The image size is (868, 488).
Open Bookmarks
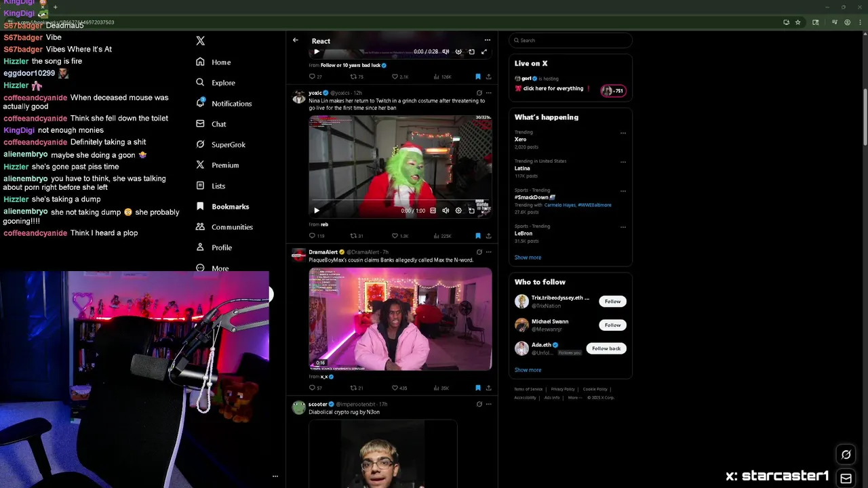[222, 206]
